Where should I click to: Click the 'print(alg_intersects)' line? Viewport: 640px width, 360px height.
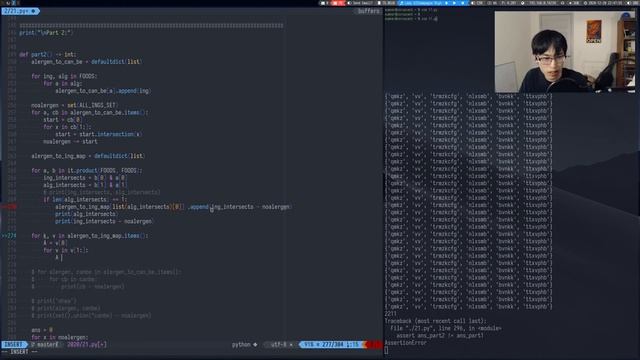pyautogui.click(x=86, y=214)
